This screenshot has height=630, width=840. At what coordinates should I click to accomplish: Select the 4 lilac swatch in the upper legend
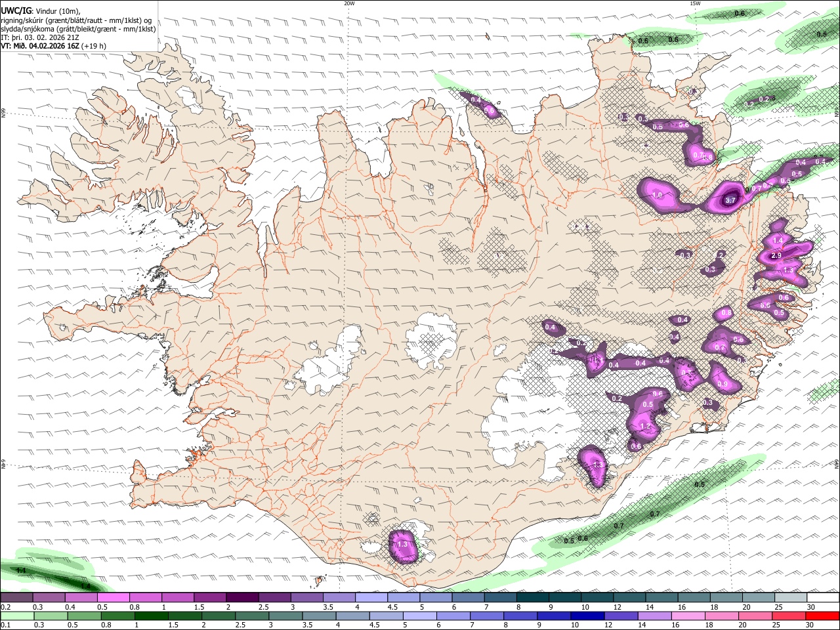pyautogui.click(x=371, y=598)
